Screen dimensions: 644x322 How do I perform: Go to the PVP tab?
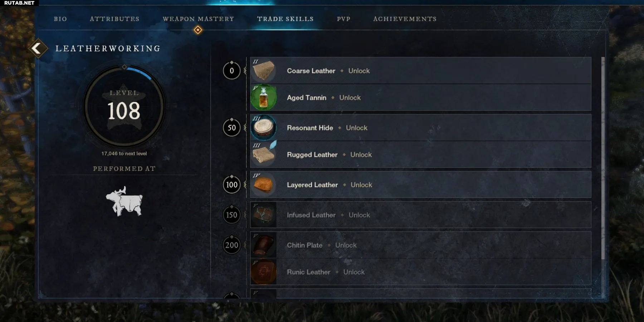[343, 19]
